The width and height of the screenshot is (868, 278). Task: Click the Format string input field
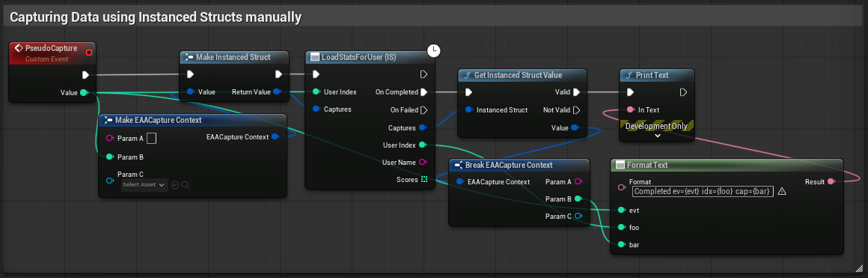(x=703, y=191)
